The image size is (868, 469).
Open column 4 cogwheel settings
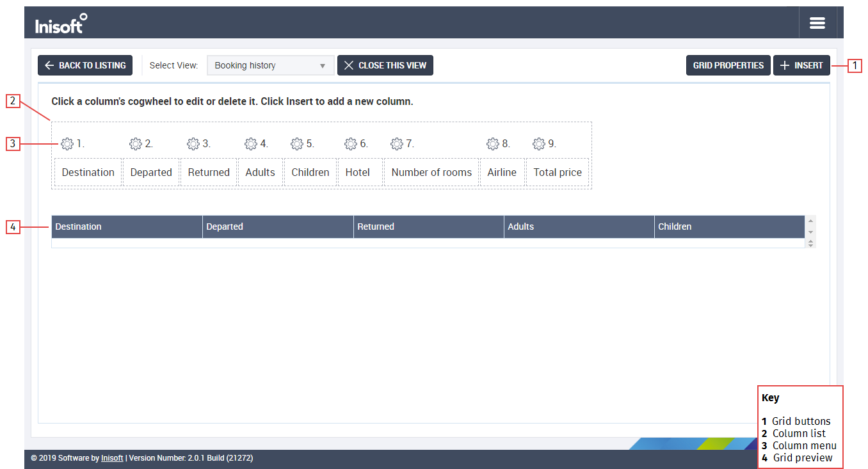(250, 144)
